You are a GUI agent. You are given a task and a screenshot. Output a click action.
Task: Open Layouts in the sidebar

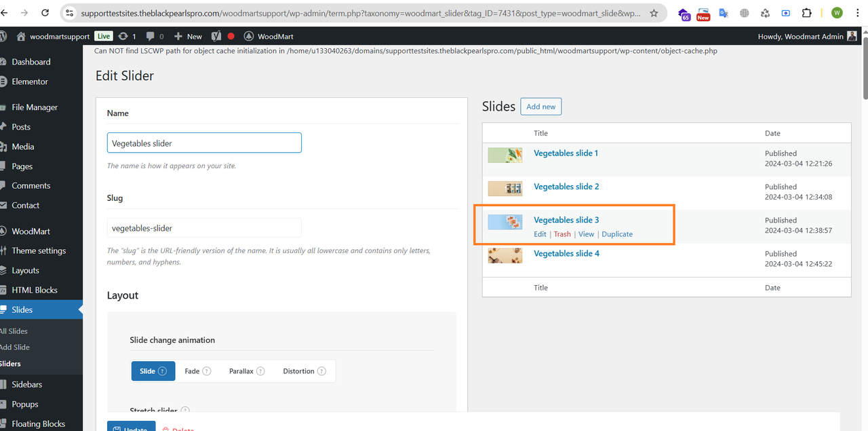click(x=25, y=270)
